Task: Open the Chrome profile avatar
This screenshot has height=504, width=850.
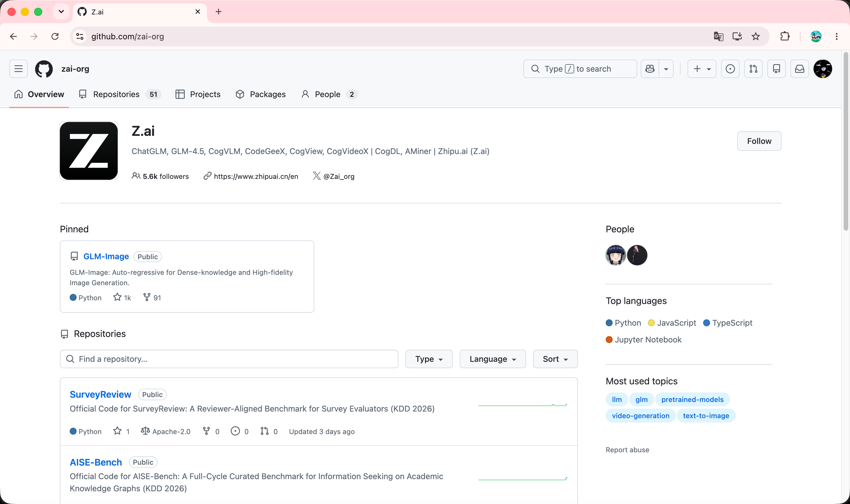Action: (x=816, y=36)
